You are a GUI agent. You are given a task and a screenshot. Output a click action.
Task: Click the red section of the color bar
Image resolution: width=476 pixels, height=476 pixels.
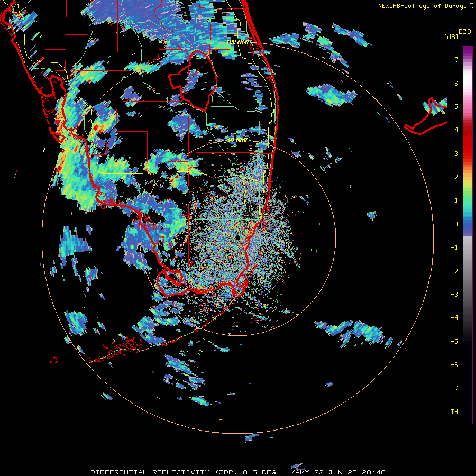467,141
